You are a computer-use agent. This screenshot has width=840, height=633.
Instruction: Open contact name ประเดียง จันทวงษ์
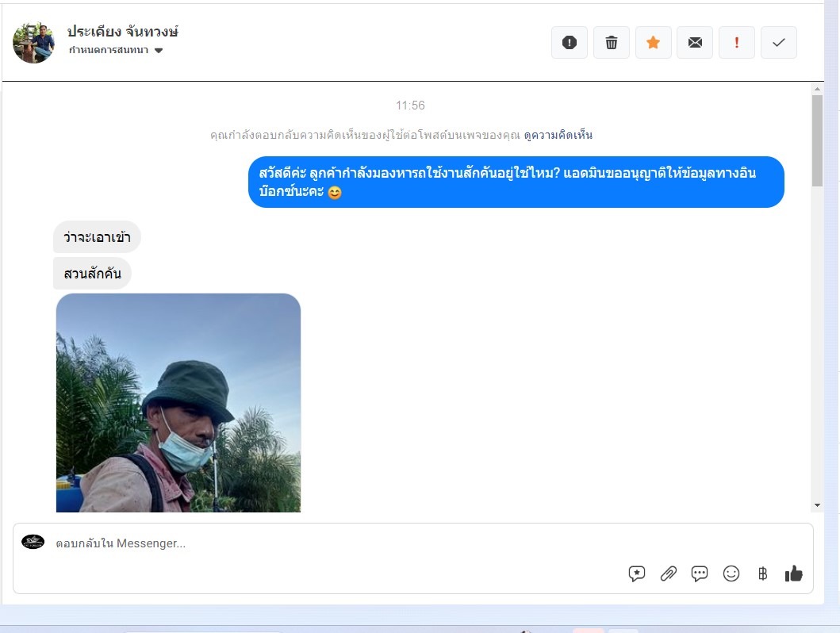[123, 32]
